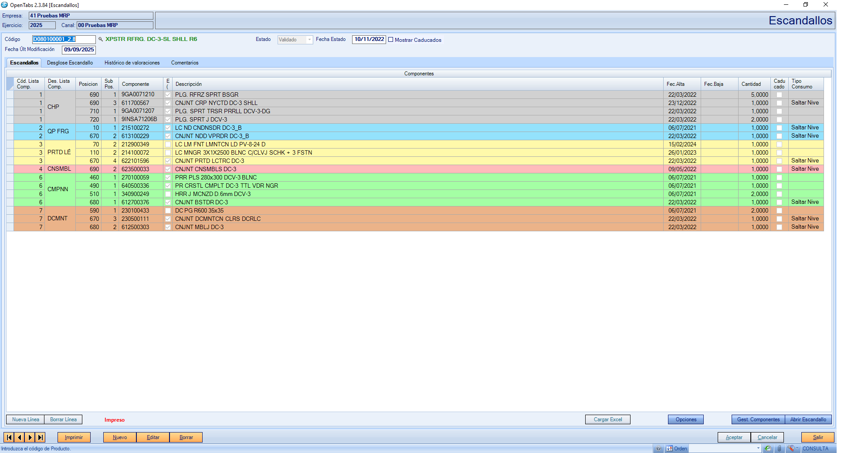Go to the previous record arrow
This screenshot has height=453, width=868.
coord(20,437)
